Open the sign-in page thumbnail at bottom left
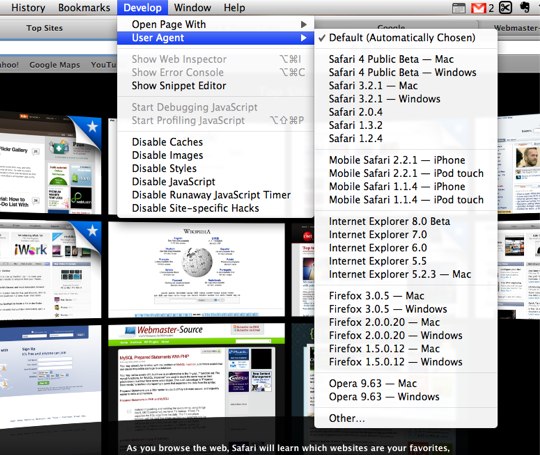 (51, 375)
